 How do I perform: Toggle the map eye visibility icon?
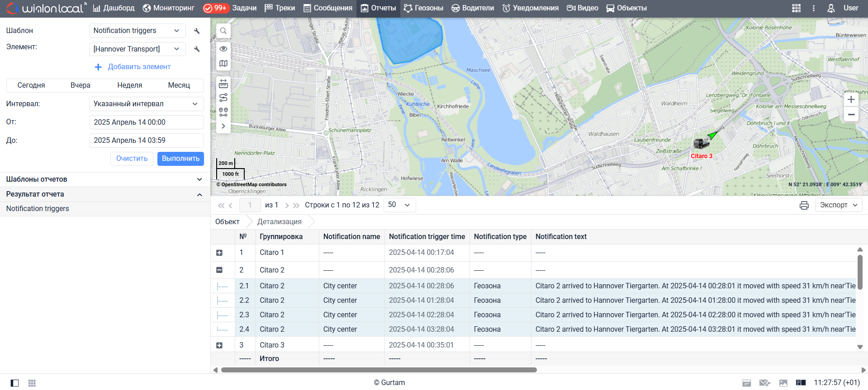click(223, 49)
